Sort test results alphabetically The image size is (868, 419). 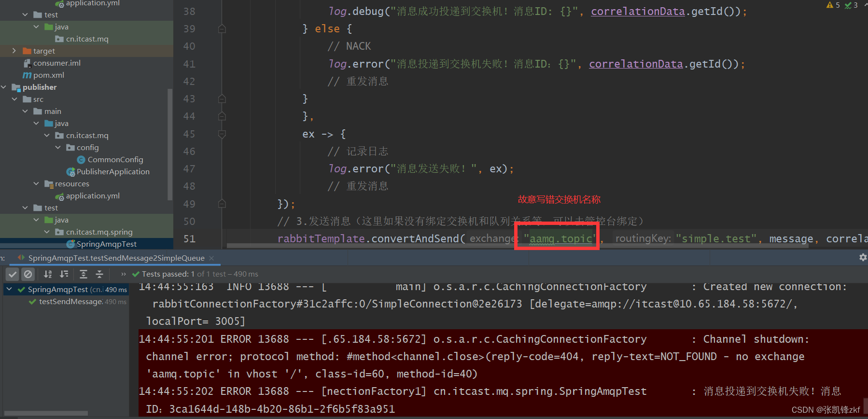[48, 274]
